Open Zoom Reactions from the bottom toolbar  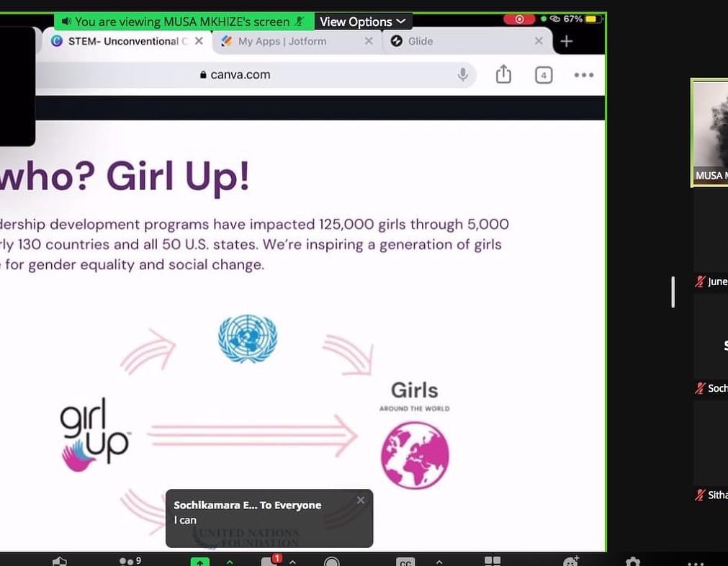[571, 560]
